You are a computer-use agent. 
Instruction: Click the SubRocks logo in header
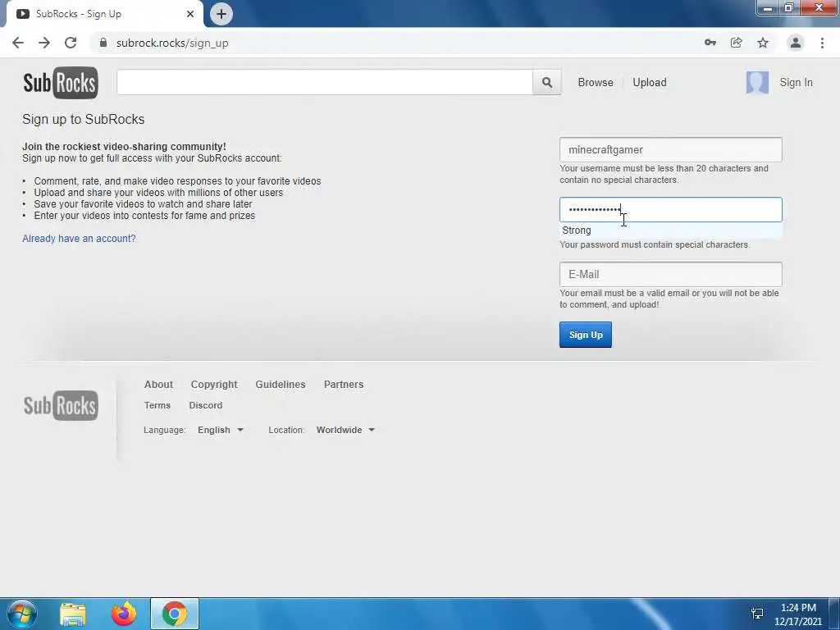click(61, 83)
